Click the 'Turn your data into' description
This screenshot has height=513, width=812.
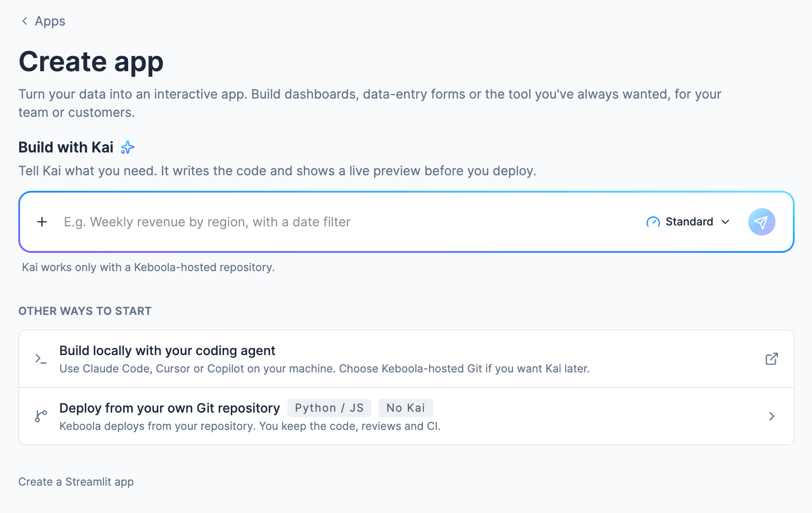(370, 103)
